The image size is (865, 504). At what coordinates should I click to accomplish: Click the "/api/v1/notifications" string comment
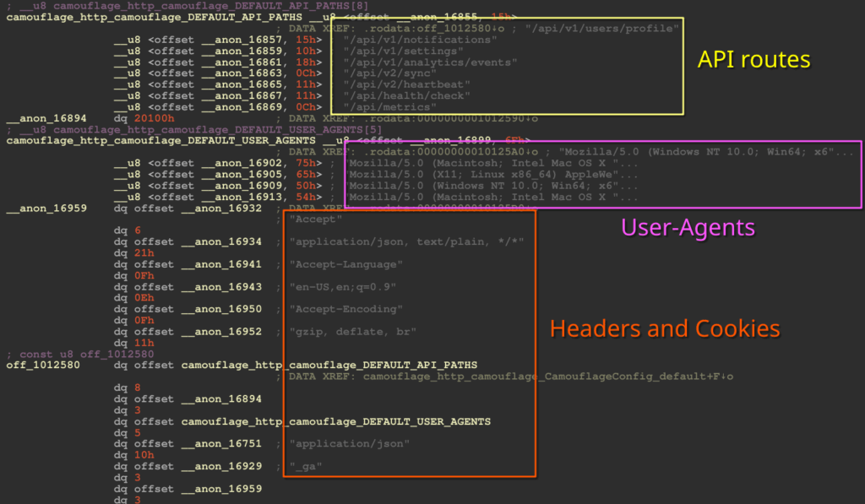click(x=411, y=40)
